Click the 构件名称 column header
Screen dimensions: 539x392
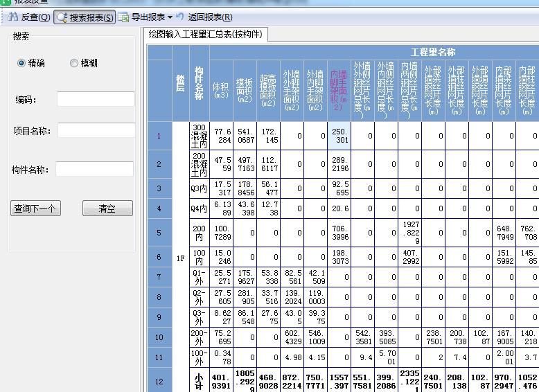pyautogui.click(x=199, y=84)
